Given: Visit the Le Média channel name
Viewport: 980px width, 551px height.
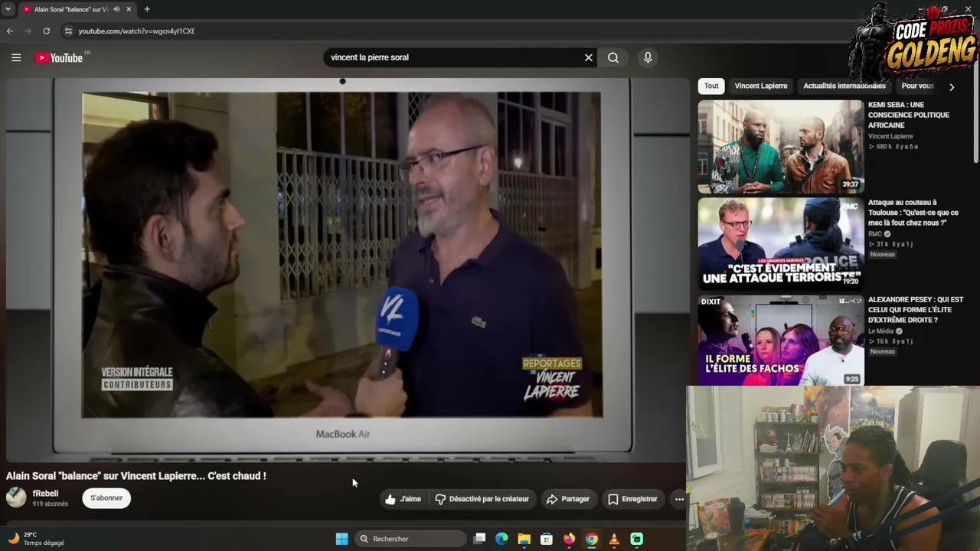Looking at the screenshot, I should pyautogui.click(x=880, y=331).
